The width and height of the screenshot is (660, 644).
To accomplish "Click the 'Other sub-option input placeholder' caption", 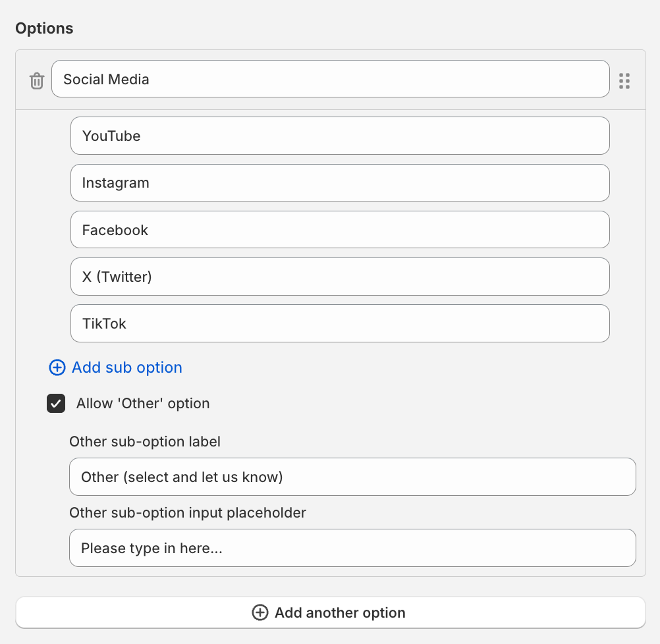I will pyautogui.click(x=188, y=512).
